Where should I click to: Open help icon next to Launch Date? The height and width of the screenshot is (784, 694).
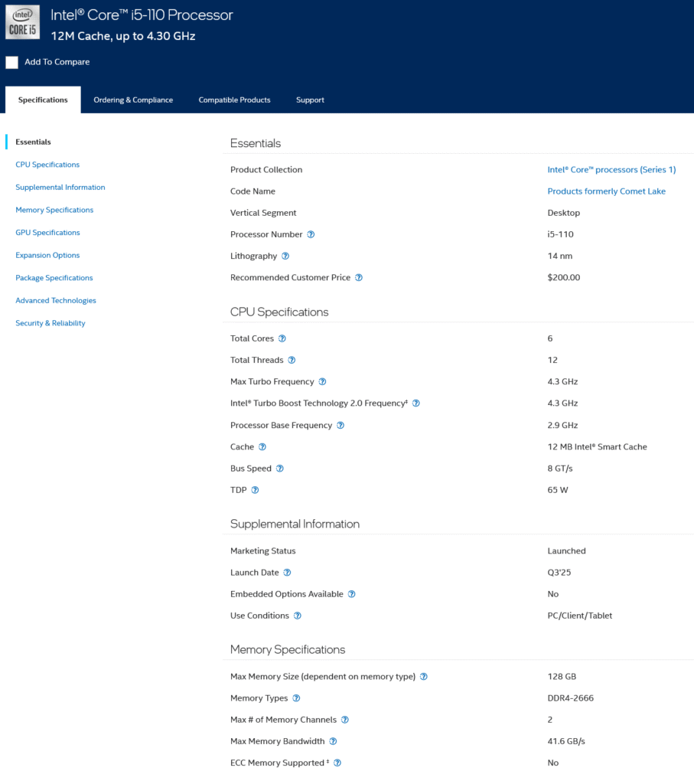click(x=287, y=573)
